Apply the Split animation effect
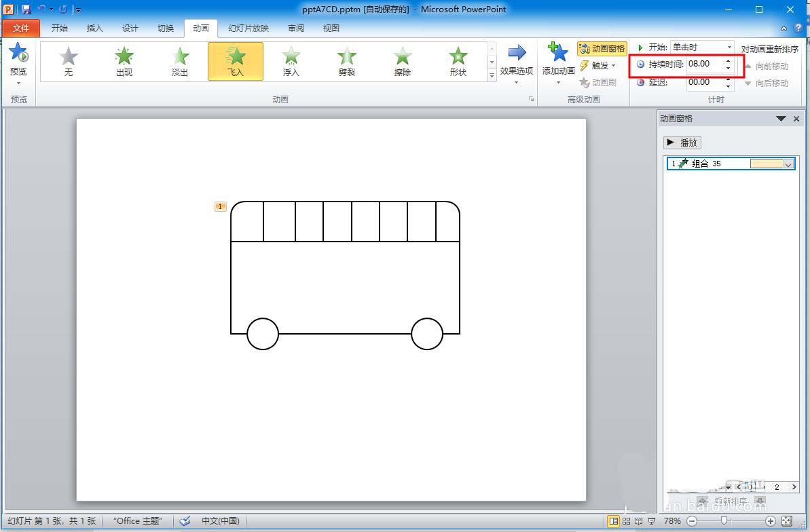The image size is (810, 532). 347,61
